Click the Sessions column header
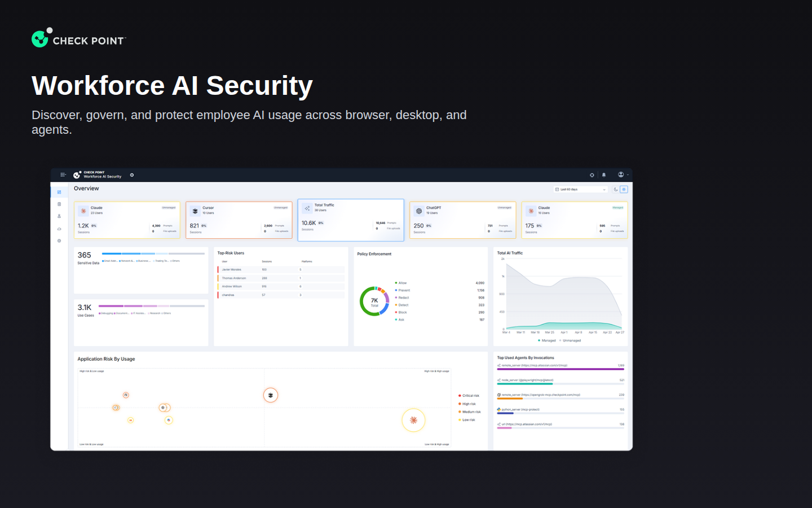 coord(267,262)
